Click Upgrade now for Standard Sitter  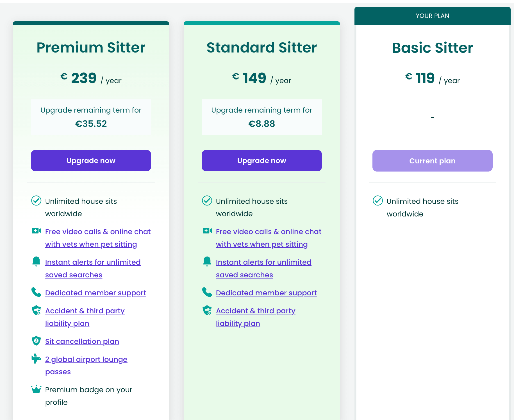coord(262,161)
